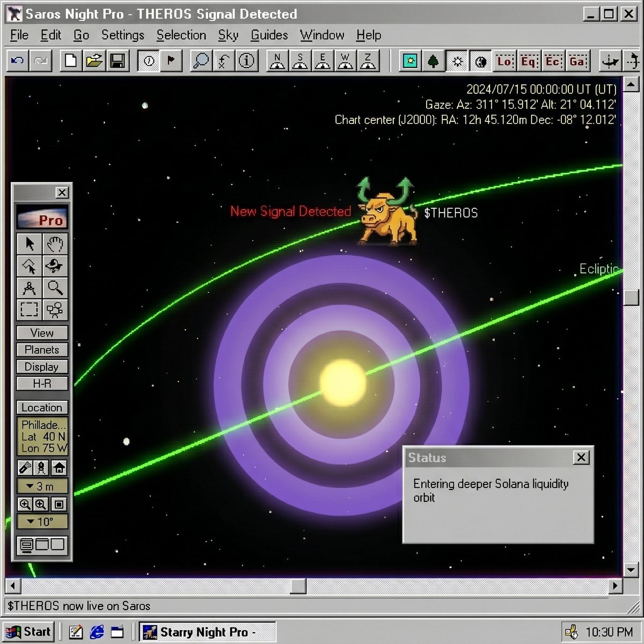
Task: Select the dashed marquee selection tool
Action: [29, 310]
